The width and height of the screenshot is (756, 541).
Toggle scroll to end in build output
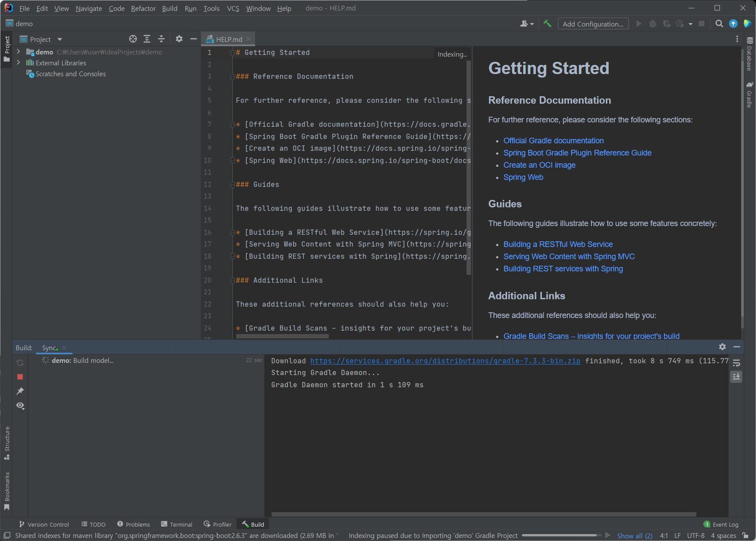[736, 376]
